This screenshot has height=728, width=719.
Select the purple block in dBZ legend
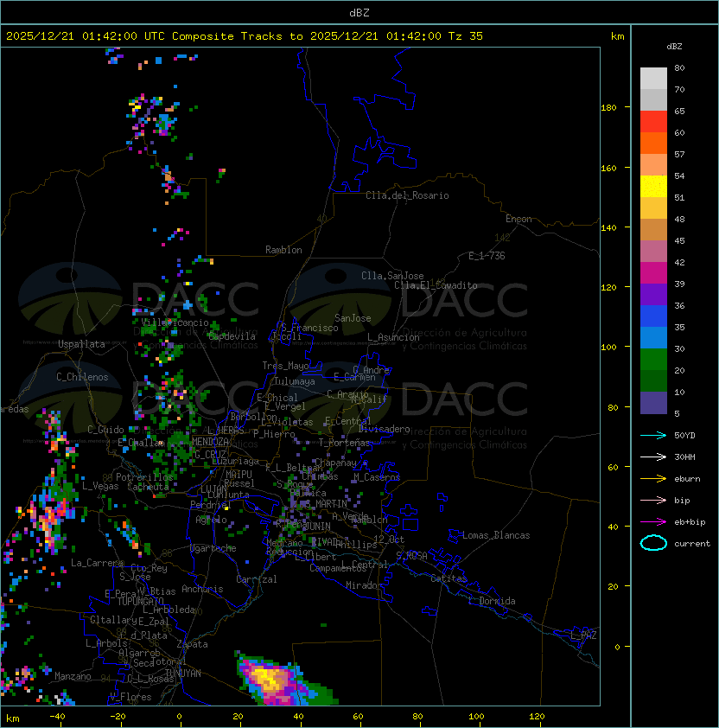tap(653, 294)
